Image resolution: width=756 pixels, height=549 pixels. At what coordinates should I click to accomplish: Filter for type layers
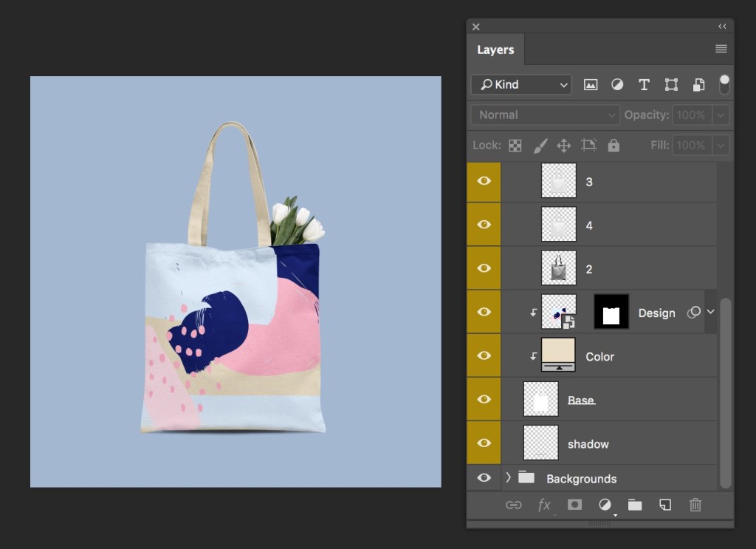pyautogui.click(x=644, y=84)
